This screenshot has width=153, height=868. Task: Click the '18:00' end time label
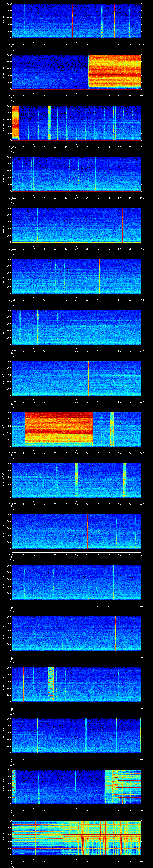click(141, 504)
